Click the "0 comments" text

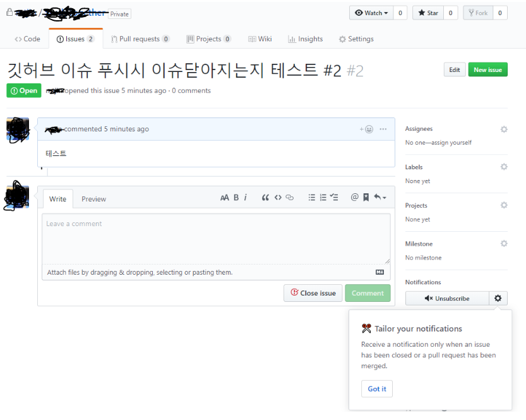tap(191, 90)
